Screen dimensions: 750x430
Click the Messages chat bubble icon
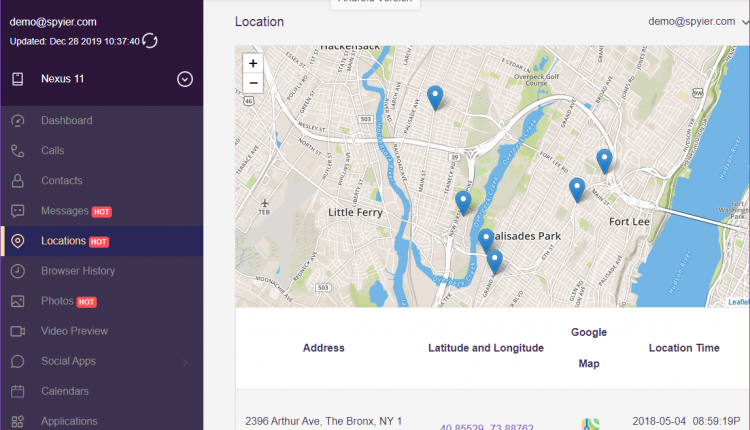(x=18, y=211)
